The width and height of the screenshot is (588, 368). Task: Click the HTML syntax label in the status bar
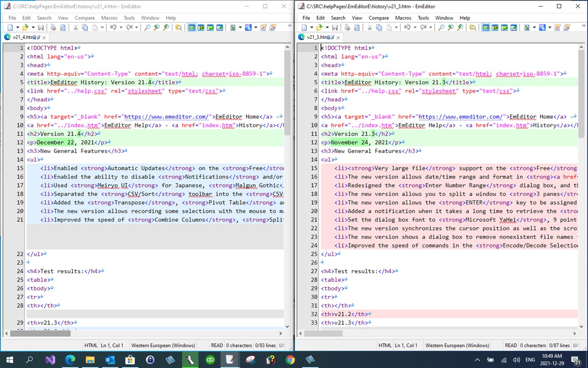click(x=91, y=345)
